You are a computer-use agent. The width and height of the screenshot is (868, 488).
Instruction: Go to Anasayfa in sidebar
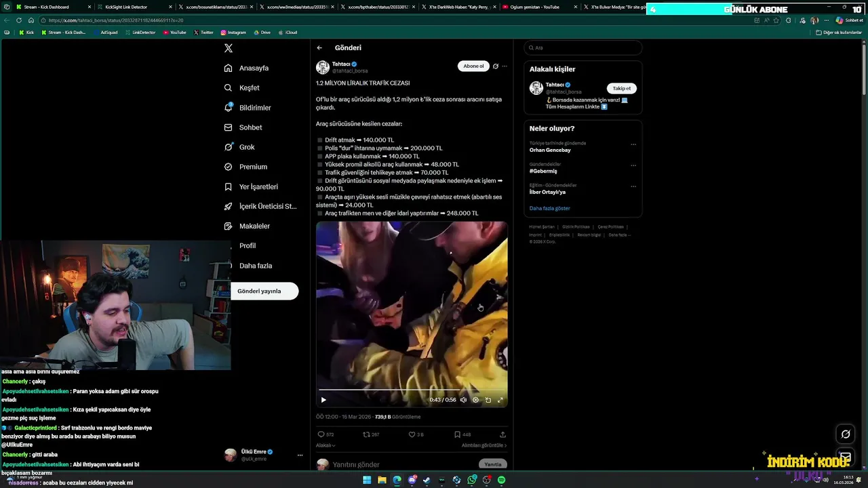(247, 68)
